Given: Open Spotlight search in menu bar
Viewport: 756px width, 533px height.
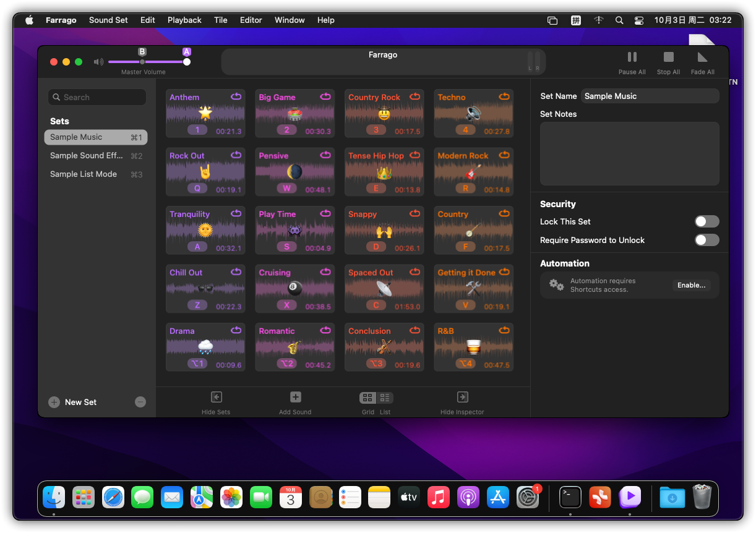Looking at the screenshot, I should coord(619,20).
